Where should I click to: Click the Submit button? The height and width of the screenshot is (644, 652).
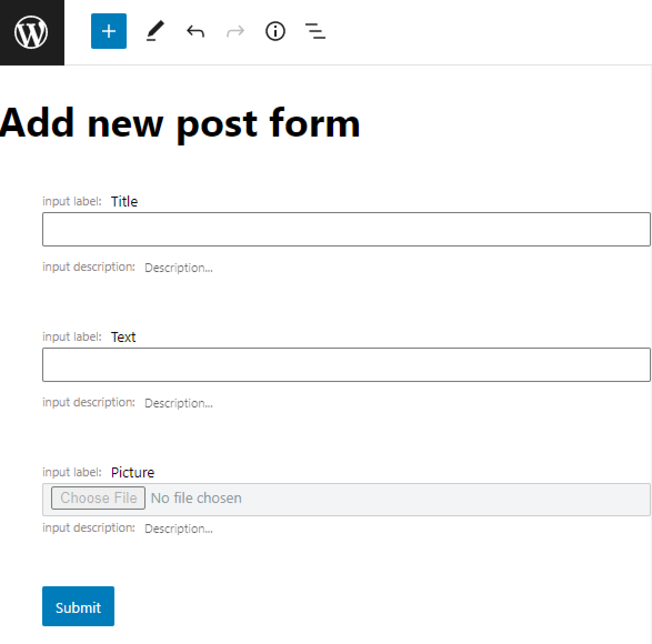pos(78,606)
